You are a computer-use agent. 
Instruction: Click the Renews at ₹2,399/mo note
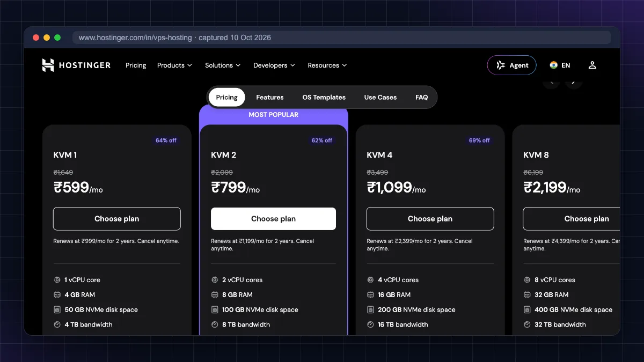click(x=420, y=245)
